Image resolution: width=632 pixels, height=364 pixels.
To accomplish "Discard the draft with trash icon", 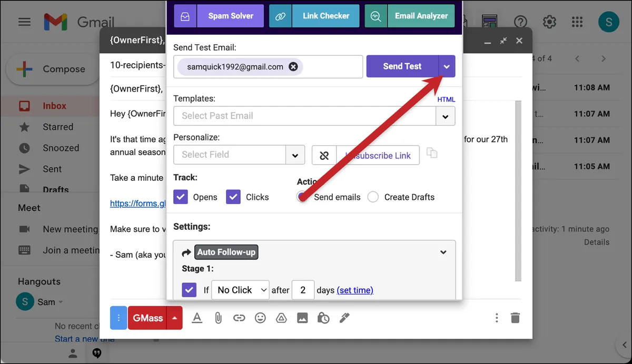I will click(516, 318).
